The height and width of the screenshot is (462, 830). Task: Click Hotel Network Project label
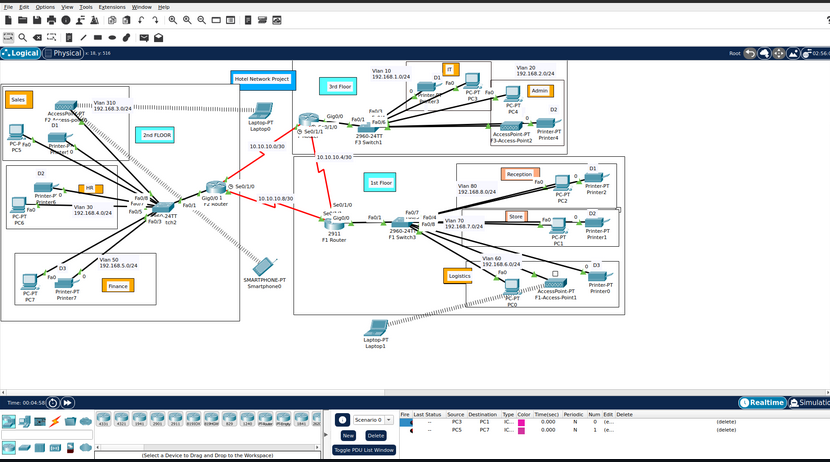pyautogui.click(x=261, y=79)
